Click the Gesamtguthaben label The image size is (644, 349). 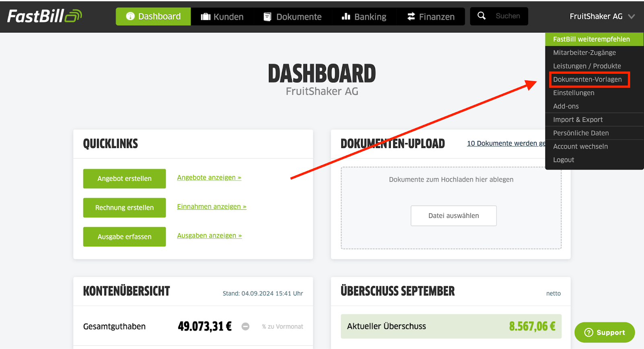click(114, 326)
